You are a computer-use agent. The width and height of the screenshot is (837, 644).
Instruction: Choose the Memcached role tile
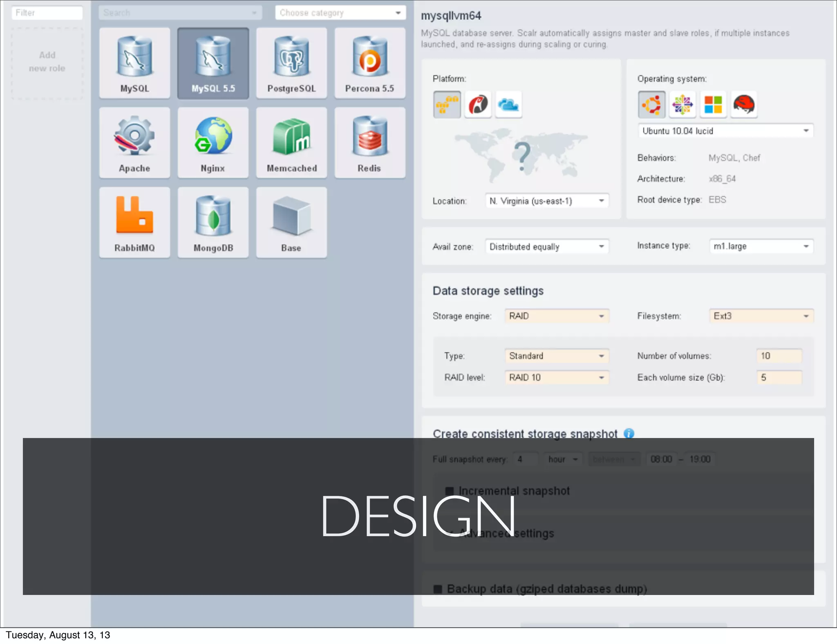(x=291, y=143)
